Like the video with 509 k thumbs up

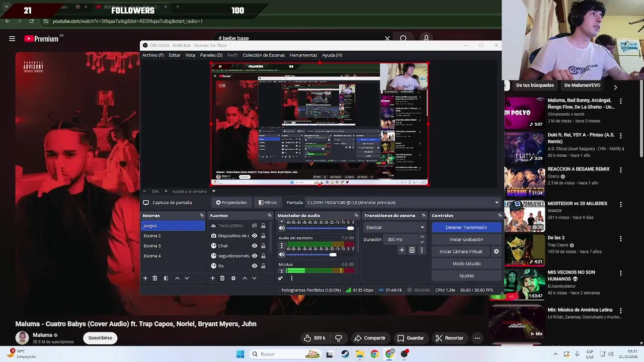[314, 338]
